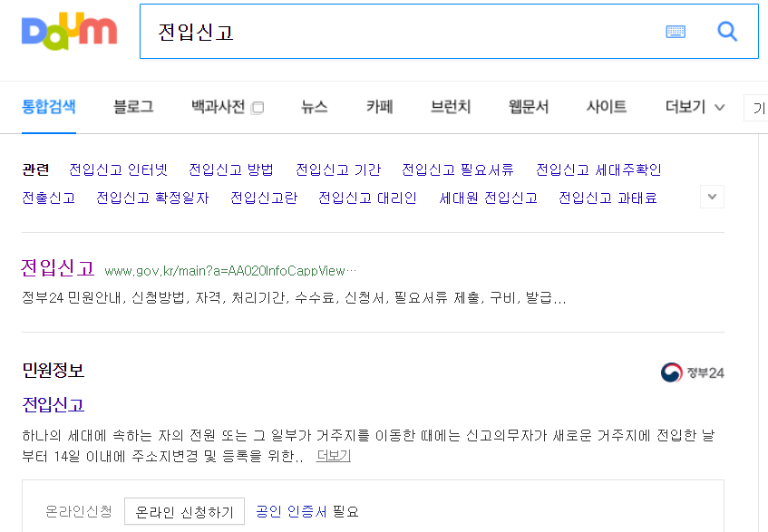Screen dimensions: 768x532
Task: Click the 관련 label
Action: coord(35,169)
